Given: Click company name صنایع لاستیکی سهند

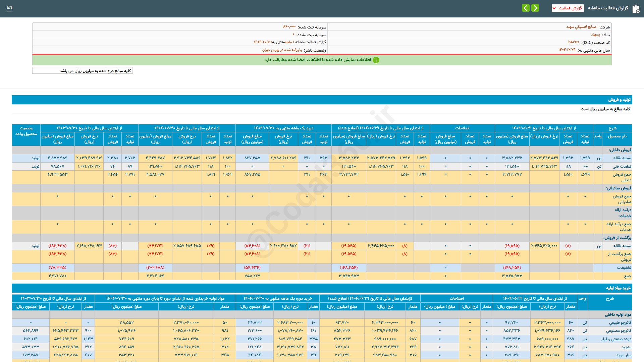Looking at the screenshot, I should click(x=581, y=27).
